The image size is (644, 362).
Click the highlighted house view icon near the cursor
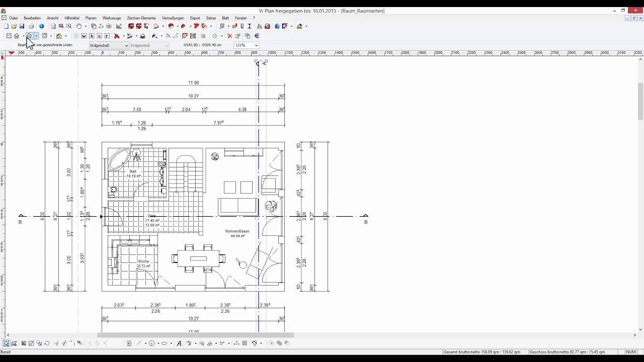tap(29, 36)
